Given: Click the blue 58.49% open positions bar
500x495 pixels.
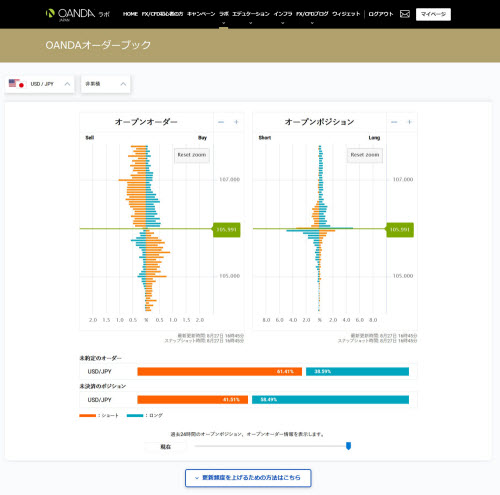Looking at the screenshot, I should (330, 399).
